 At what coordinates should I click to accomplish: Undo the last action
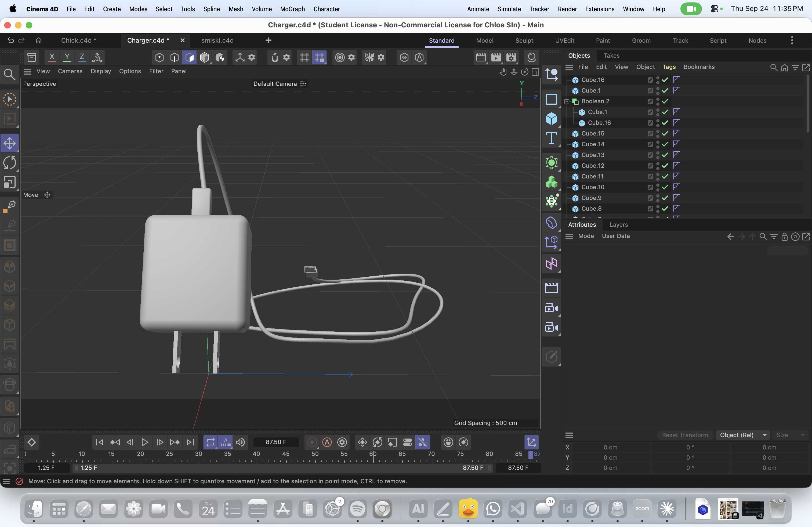click(x=10, y=40)
